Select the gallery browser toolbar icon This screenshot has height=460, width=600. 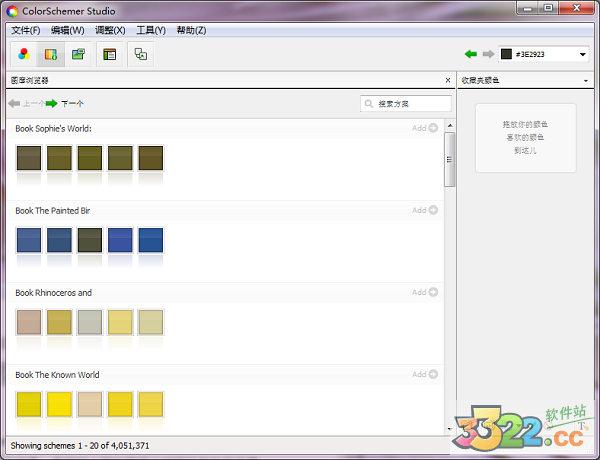click(51, 54)
